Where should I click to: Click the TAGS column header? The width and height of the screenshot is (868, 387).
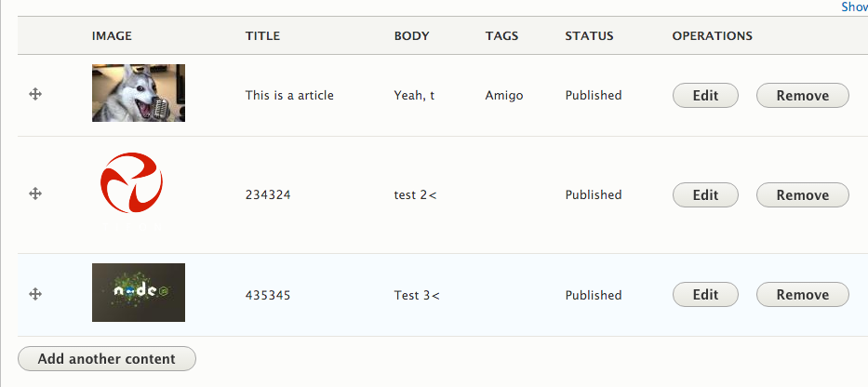pyautogui.click(x=501, y=36)
